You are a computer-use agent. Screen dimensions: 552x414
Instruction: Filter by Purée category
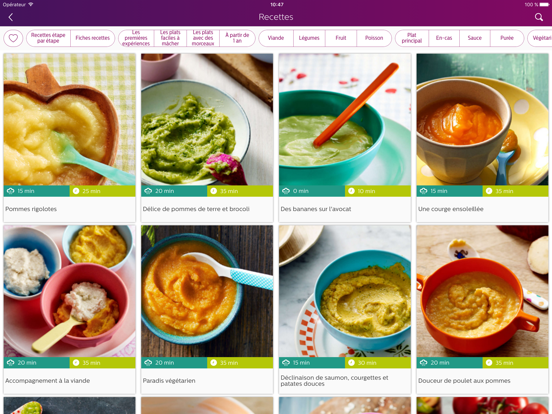pos(507,38)
